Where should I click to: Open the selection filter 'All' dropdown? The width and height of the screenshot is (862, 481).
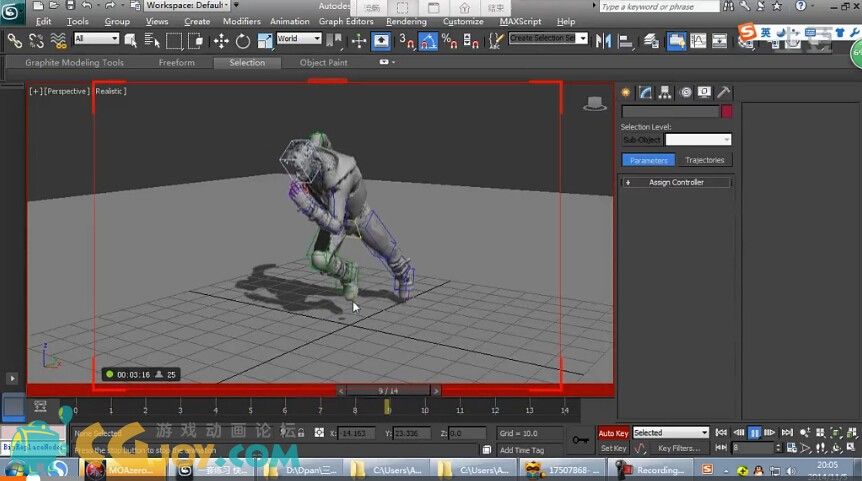tap(96, 38)
